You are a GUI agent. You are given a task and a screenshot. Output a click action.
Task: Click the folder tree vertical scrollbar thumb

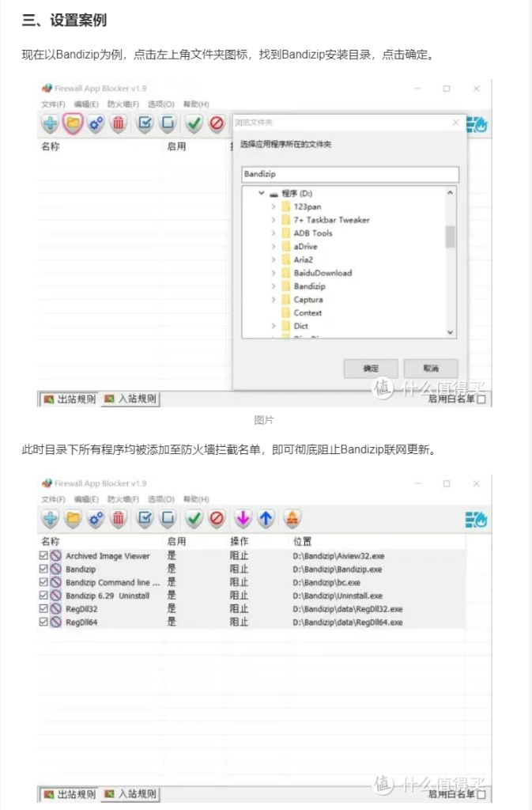[450, 237]
